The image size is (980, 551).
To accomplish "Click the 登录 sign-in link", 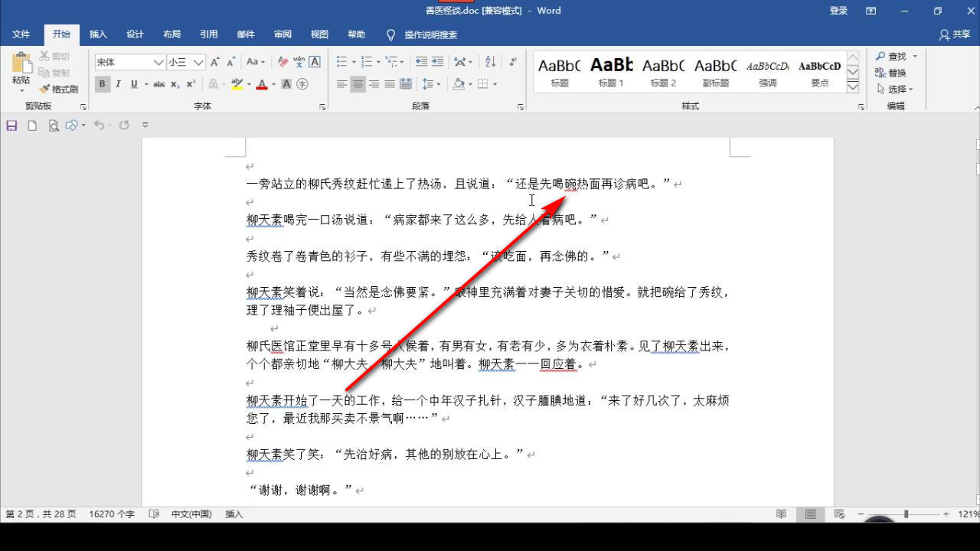I will (838, 11).
